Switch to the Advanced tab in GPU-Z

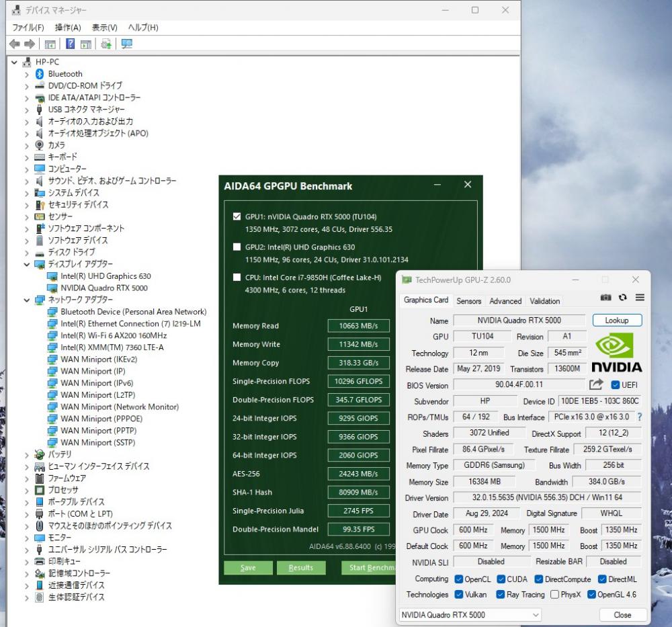[x=505, y=301]
